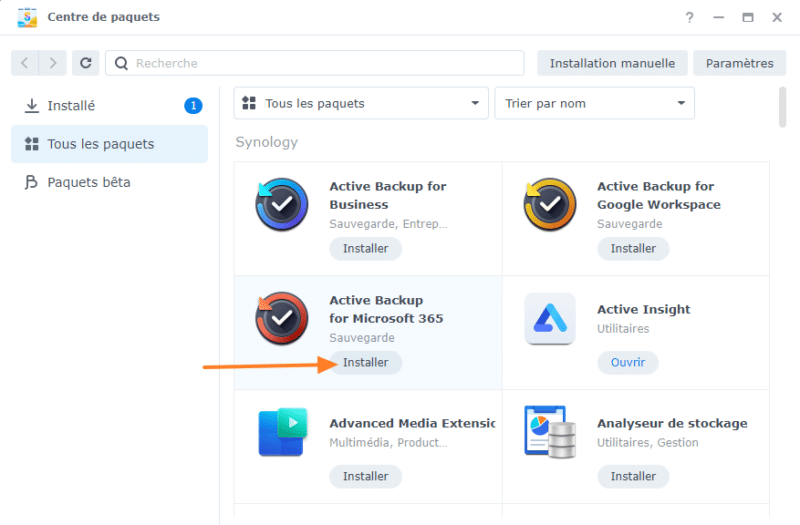Click the Installé download icon in sidebar
Screen dimensions: 800x525
click(32, 106)
